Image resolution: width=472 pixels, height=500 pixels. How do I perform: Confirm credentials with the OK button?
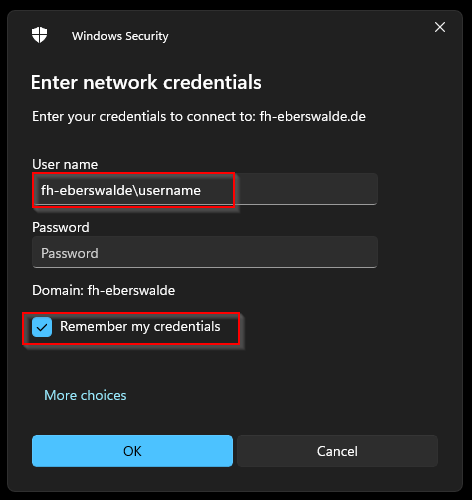click(x=132, y=451)
